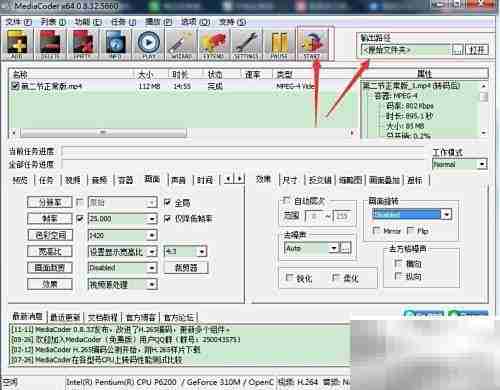The height and width of the screenshot is (390, 500).
Task: Click the ADD file toolbar icon
Action: point(17,44)
